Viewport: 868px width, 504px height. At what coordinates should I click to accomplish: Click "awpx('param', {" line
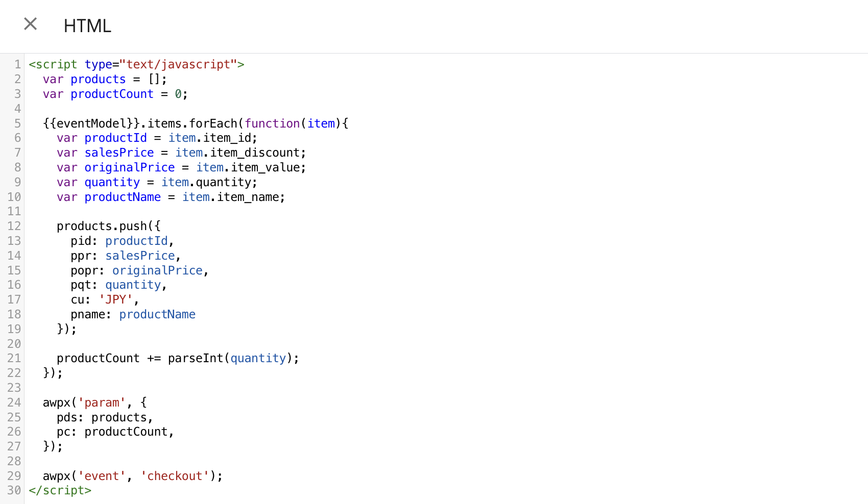point(95,402)
